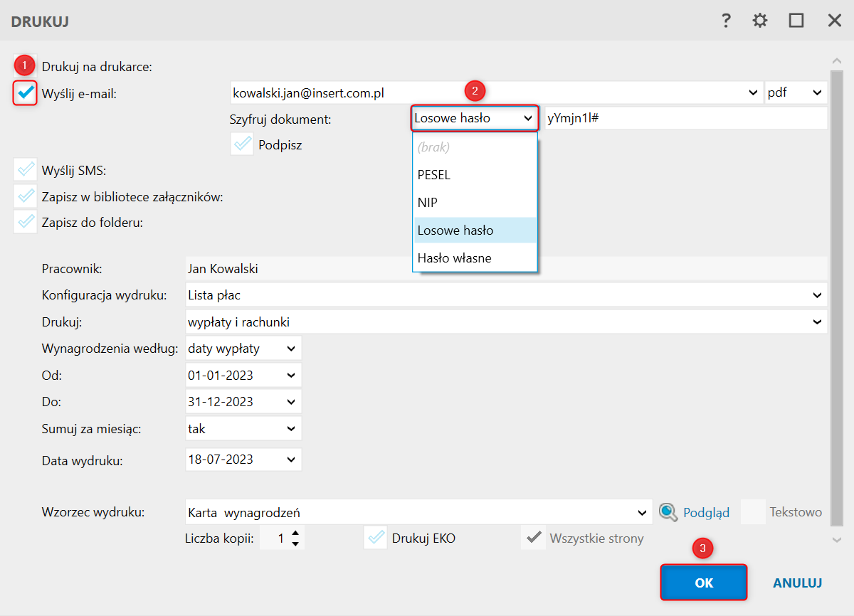
Task: Increase Liczba kopii with up arrow
Action: [x=295, y=532]
